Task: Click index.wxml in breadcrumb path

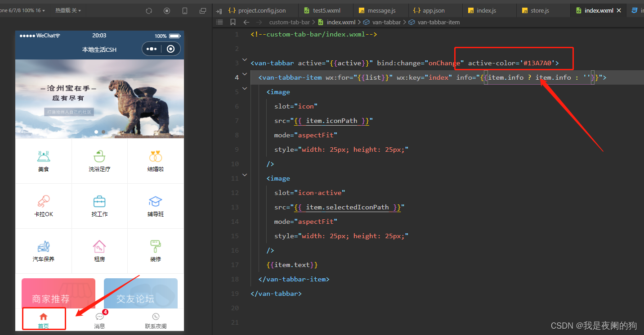Action: [x=341, y=22]
